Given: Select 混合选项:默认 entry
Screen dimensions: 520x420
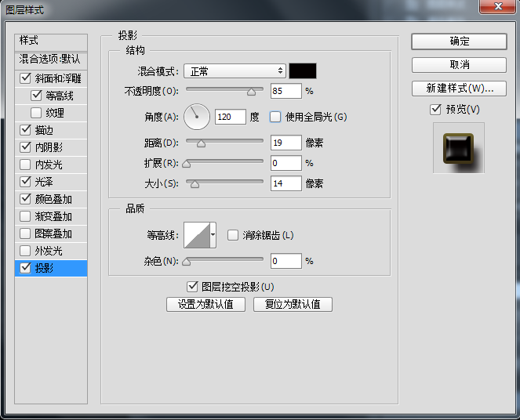Looking at the screenshot, I should coord(51,60).
